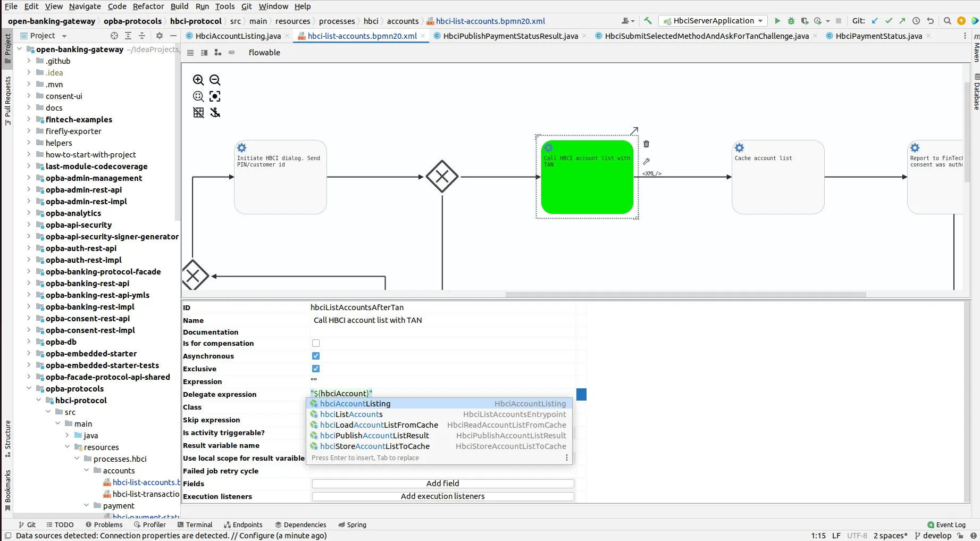
Task: Stop the running application
Action: 839,21
